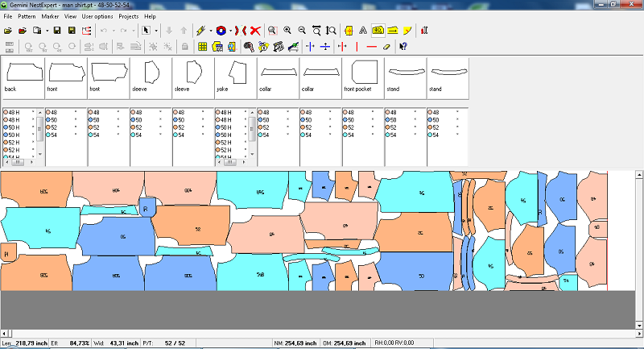Click the red brackets icon

point(241,31)
